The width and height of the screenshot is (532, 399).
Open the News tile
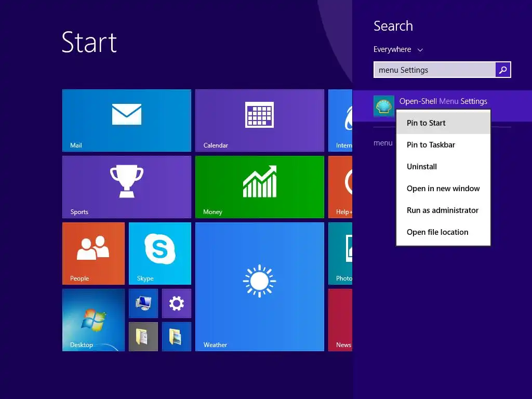pos(340,320)
